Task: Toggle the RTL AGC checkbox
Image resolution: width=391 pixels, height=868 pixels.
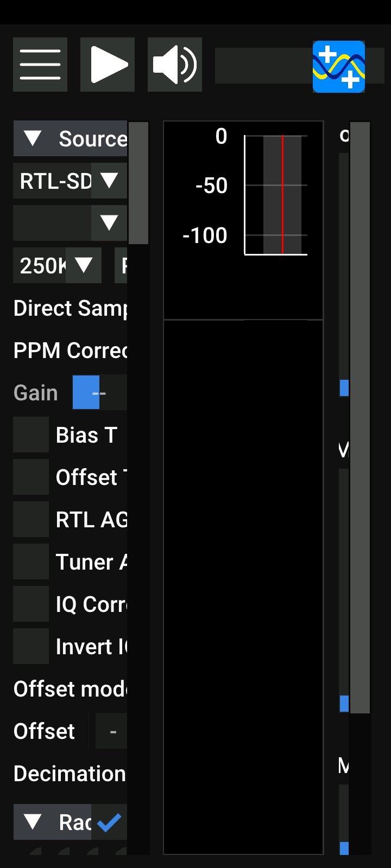Action: 31,519
